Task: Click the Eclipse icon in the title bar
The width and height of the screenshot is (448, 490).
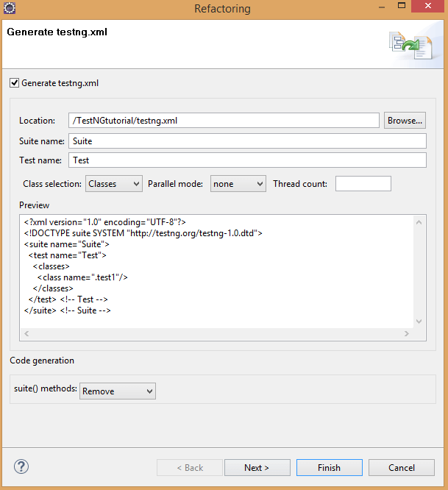Action: (10, 8)
